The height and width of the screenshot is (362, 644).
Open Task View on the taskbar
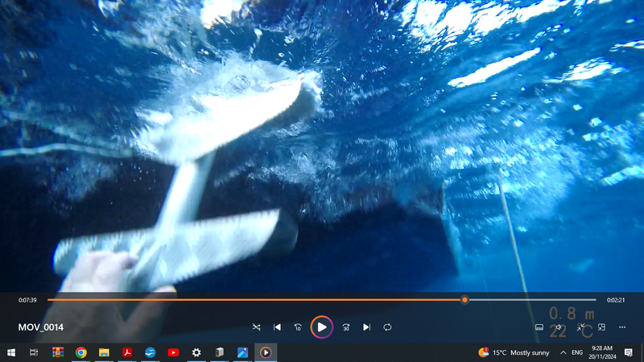pos(34,352)
